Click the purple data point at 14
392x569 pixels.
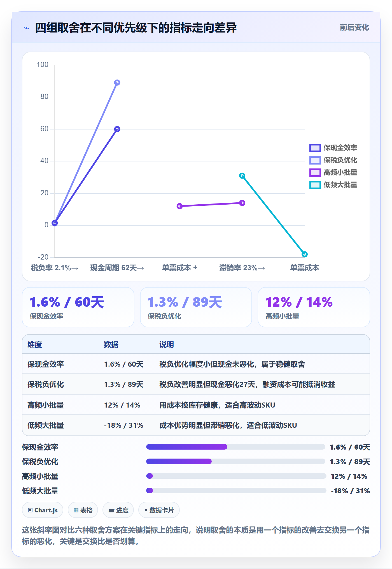(x=242, y=203)
